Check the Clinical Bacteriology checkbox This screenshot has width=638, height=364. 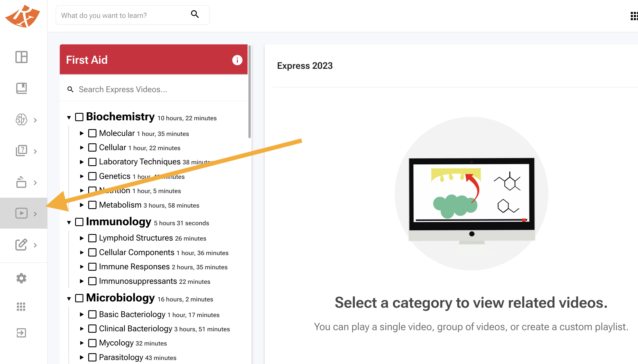click(92, 328)
